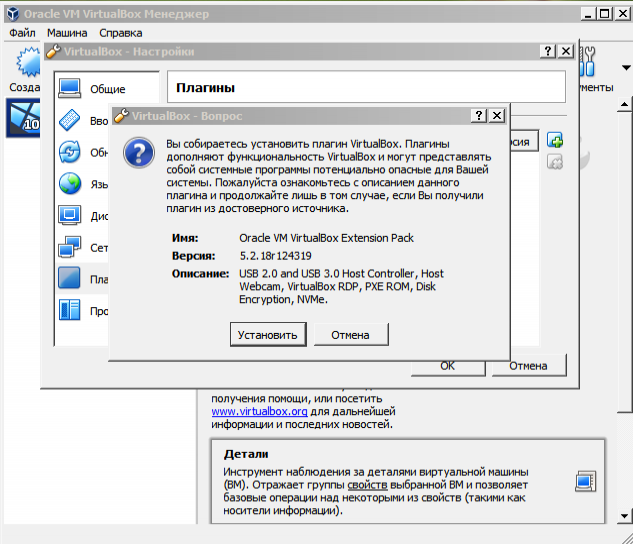
Task: Open the Дисплей monitor icon in settings
Action: click(x=69, y=215)
